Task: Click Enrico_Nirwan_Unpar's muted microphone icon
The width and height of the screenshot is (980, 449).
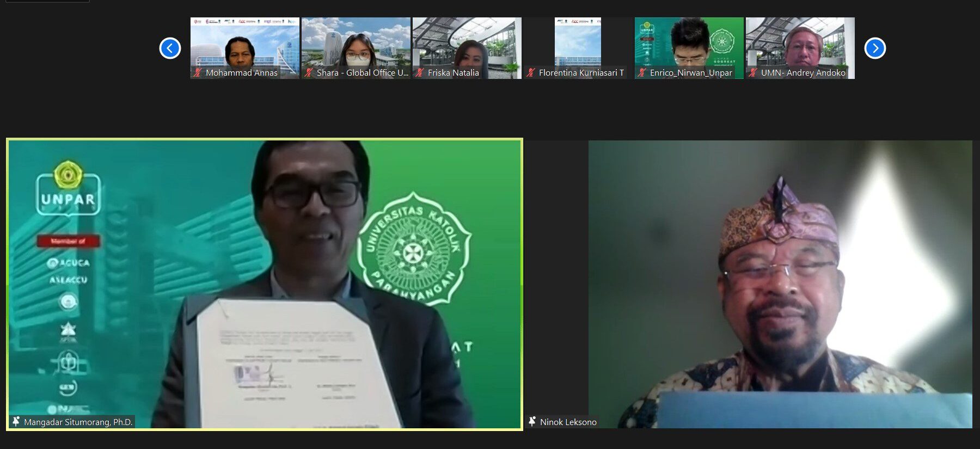Action: (x=642, y=72)
